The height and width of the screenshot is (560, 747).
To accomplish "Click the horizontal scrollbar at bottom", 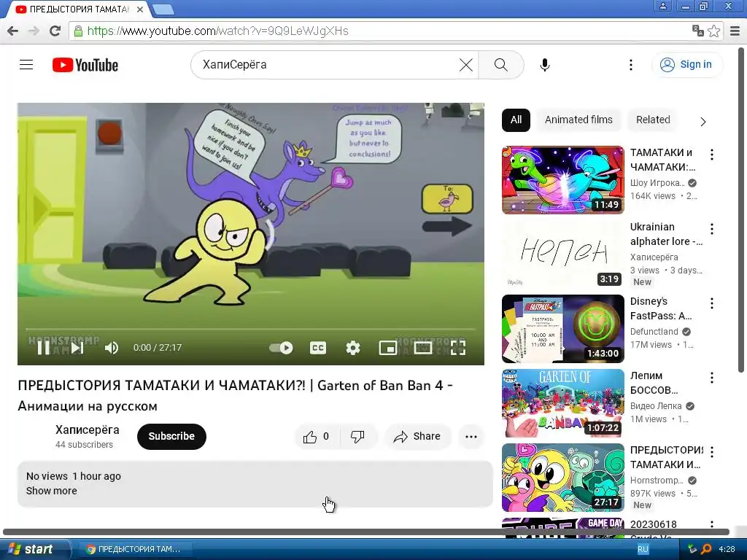I will (366, 532).
